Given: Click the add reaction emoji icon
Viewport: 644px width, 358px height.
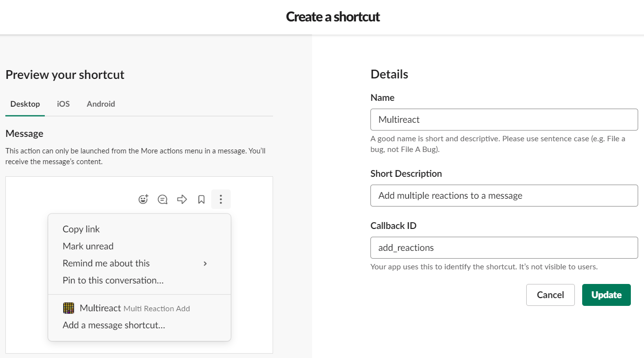Looking at the screenshot, I should click(x=143, y=199).
